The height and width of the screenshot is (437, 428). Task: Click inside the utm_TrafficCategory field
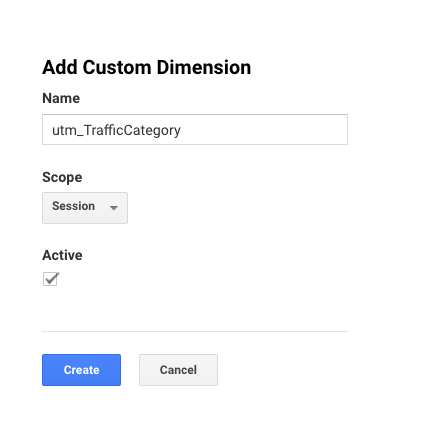195,129
